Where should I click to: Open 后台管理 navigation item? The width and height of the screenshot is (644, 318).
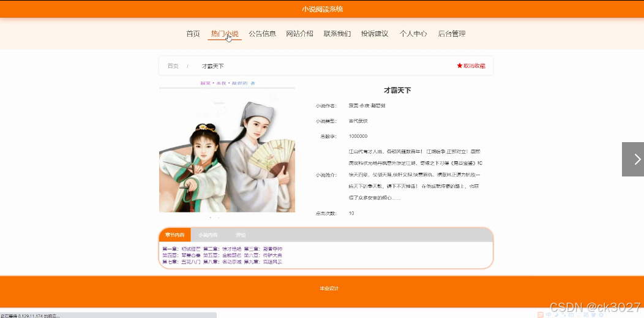pos(452,34)
